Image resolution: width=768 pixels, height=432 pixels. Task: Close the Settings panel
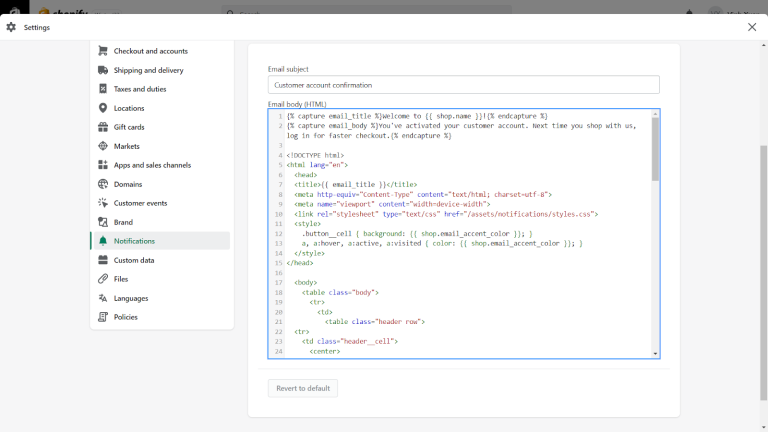(752, 27)
